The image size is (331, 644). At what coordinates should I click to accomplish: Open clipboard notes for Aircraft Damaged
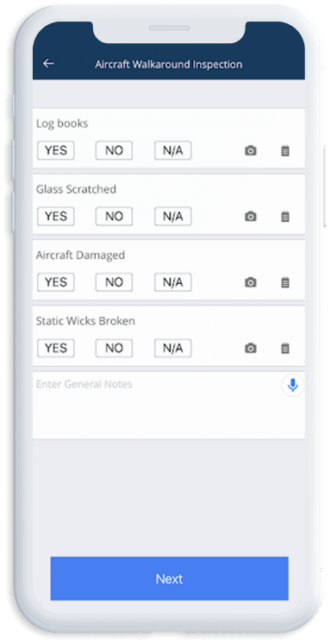coord(285,282)
